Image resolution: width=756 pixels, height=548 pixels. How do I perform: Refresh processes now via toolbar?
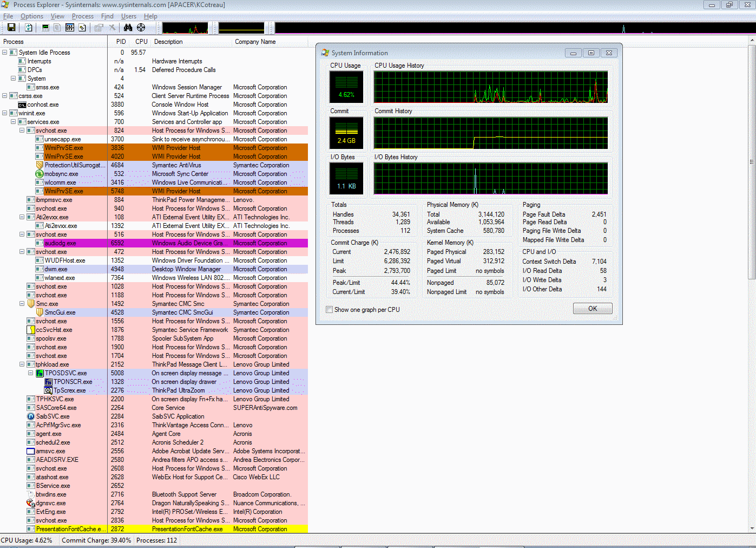coord(28,27)
